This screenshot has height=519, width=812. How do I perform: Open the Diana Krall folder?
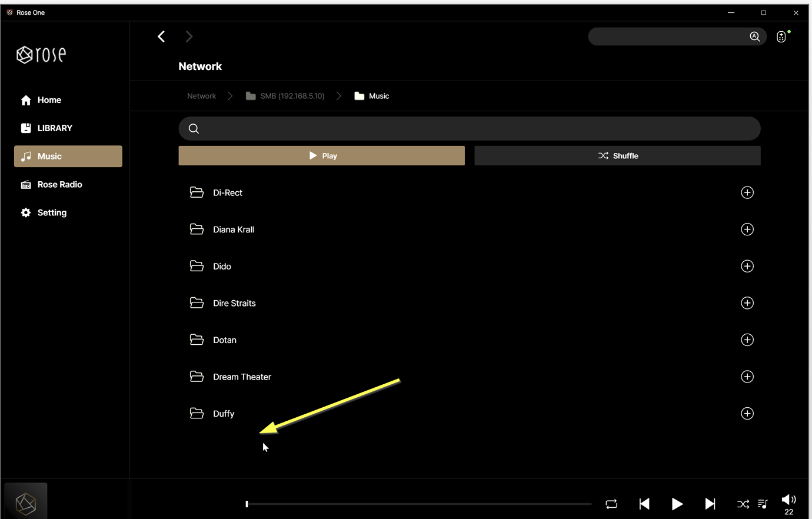point(234,229)
